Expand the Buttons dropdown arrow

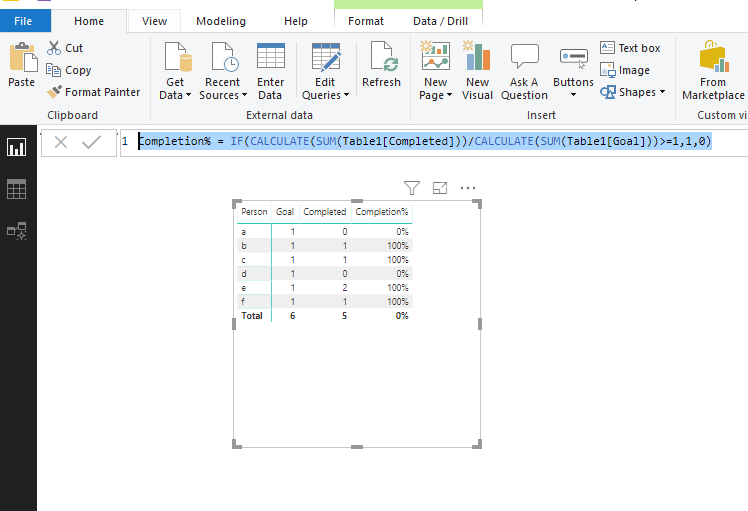pyautogui.click(x=573, y=95)
